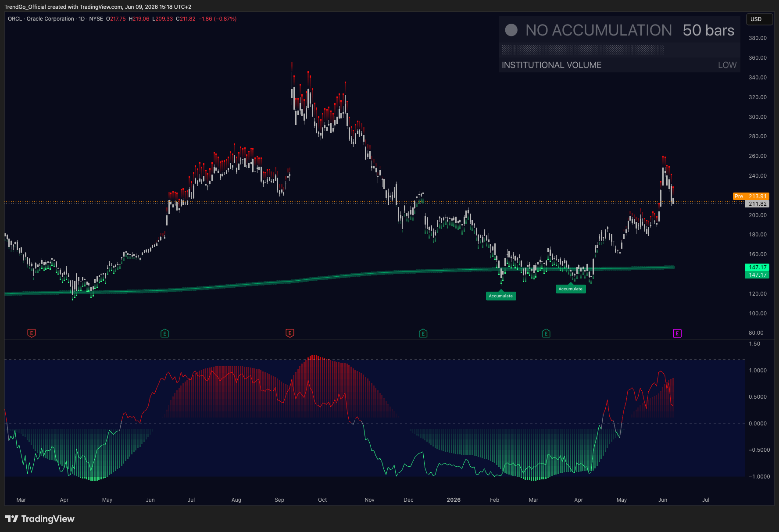This screenshot has width=779, height=532.
Task: Click the Jun label near chart end
Action: coord(663,500)
